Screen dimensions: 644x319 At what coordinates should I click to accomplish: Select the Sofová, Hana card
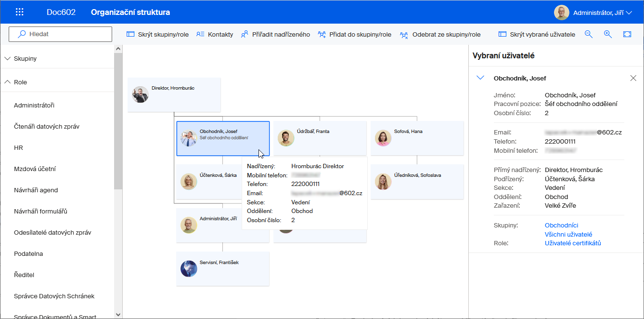point(417,138)
